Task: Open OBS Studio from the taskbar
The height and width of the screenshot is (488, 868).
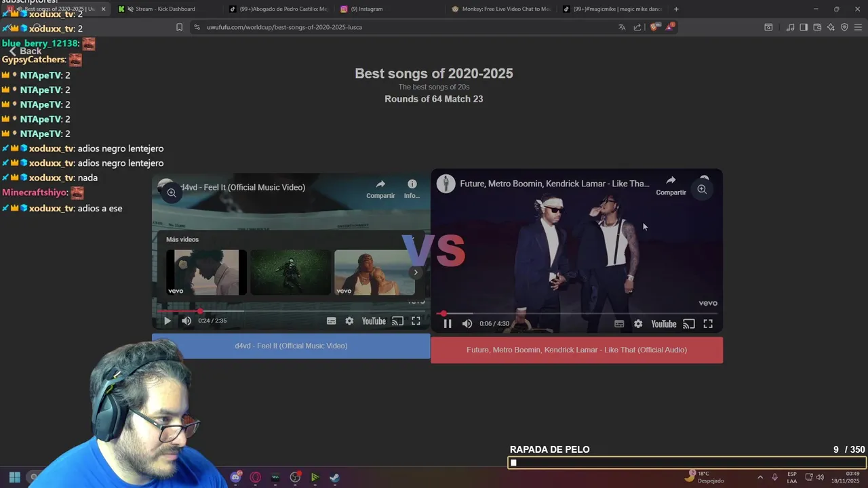Action: pyautogui.click(x=295, y=477)
